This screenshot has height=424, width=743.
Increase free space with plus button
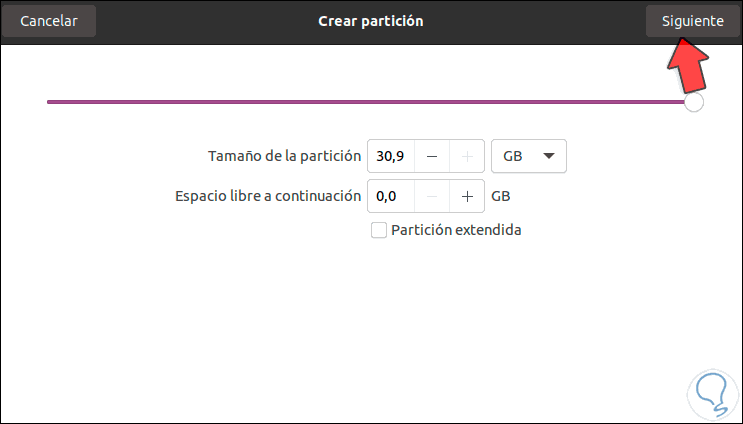467,197
